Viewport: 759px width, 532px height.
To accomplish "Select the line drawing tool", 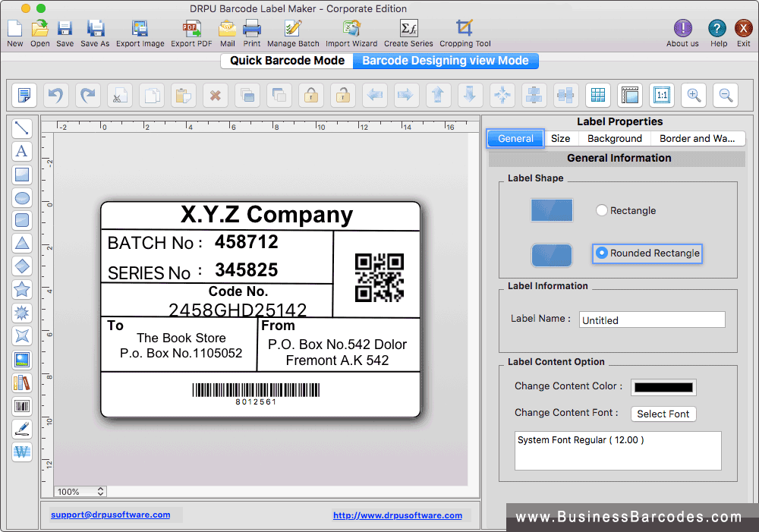I will [22, 128].
